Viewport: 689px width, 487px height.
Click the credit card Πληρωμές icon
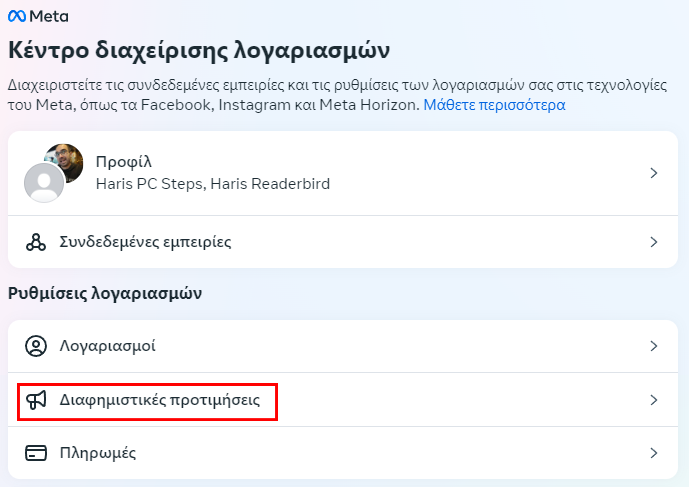[36, 453]
